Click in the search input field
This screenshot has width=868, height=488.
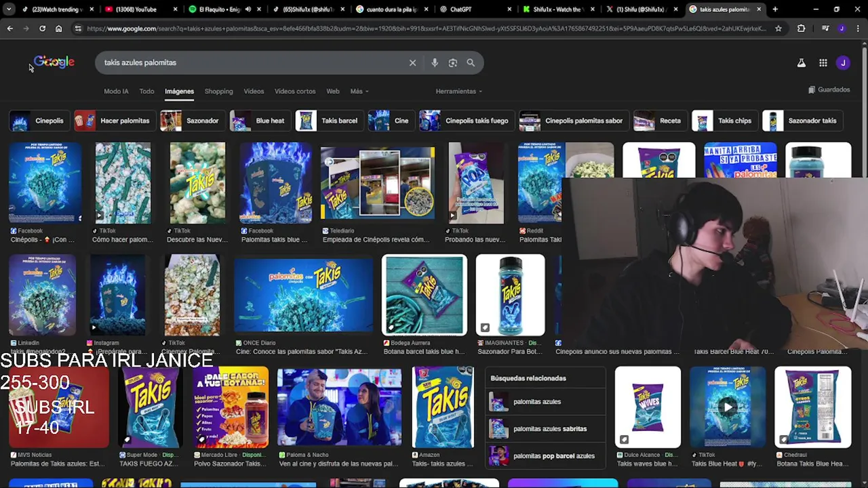click(251, 62)
